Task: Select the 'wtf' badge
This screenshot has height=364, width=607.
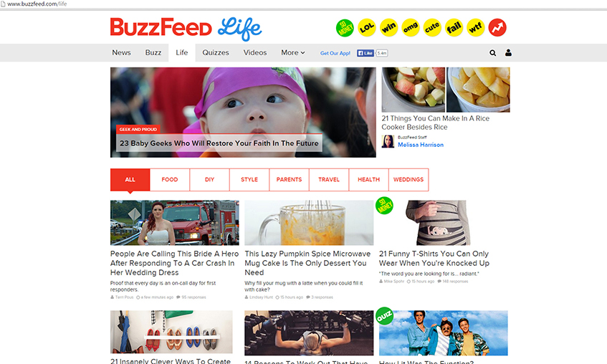Action: click(475, 28)
